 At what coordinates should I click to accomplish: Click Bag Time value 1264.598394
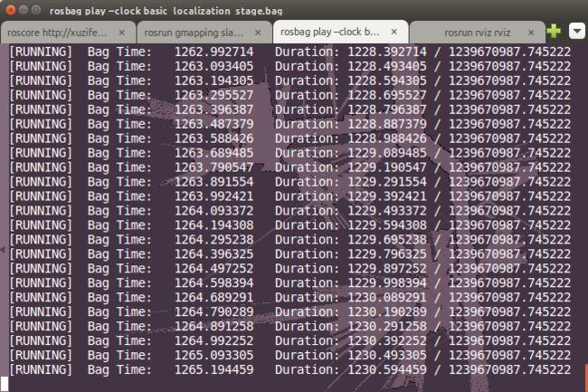click(x=213, y=283)
